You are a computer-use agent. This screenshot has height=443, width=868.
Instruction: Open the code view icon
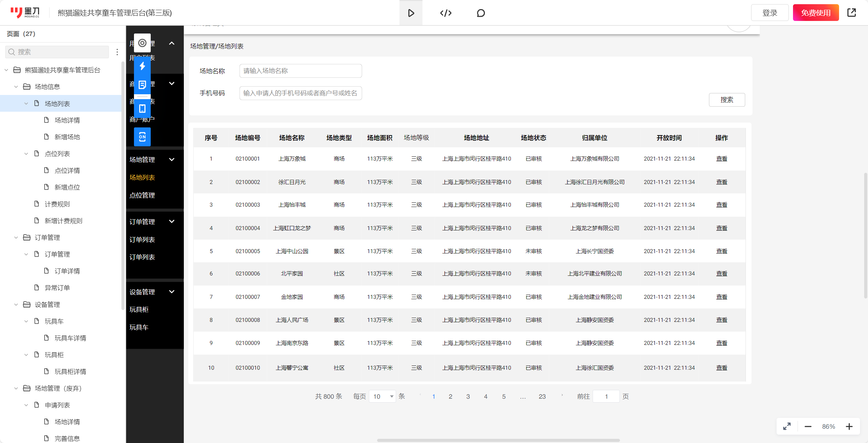click(446, 13)
